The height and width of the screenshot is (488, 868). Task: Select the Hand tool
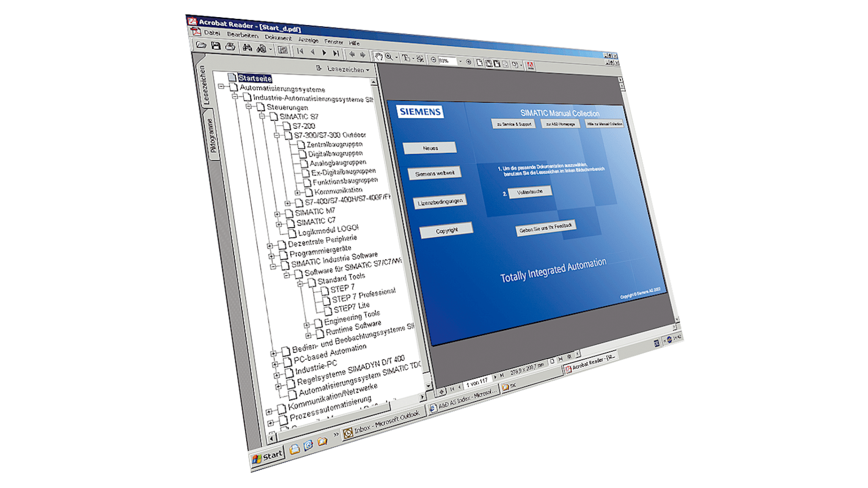pyautogui.click(x=379, y=57)
